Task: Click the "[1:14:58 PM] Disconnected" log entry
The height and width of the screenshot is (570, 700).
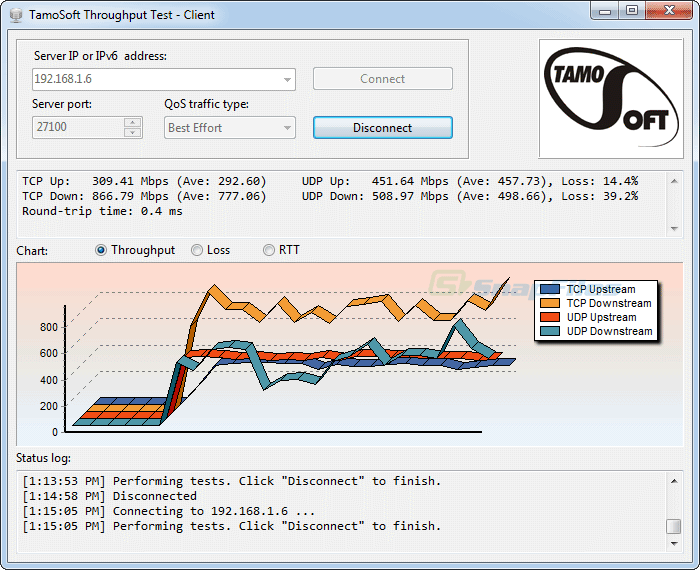Action: (x=109, y=496)
